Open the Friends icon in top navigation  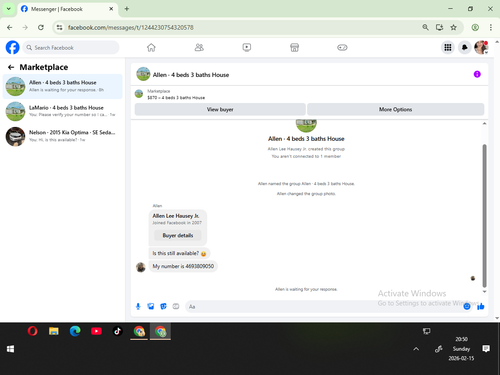pyautogui.click(x=199, y=47)
